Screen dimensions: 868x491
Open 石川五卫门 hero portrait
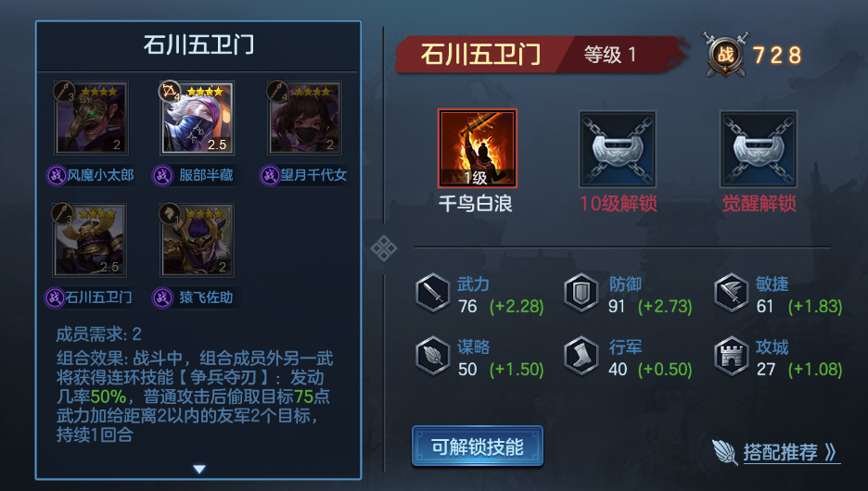pyautogui.click(x=90, y=241)
